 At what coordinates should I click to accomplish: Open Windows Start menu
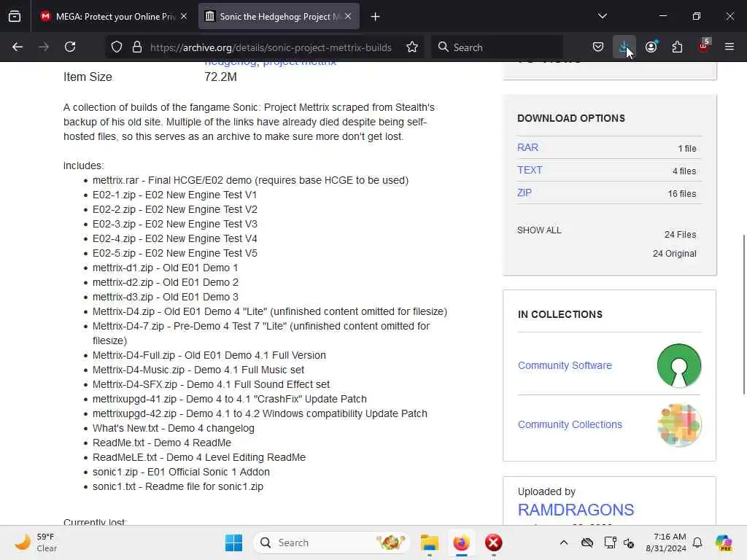coord(233,542)
